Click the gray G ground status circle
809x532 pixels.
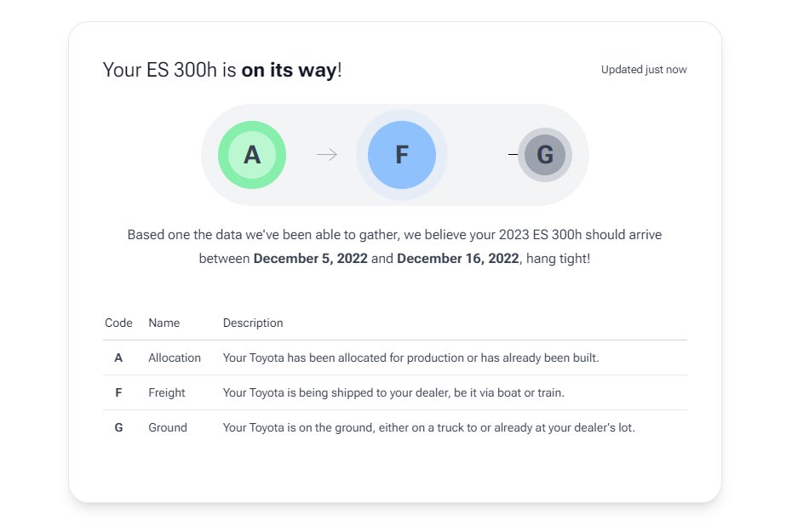click(x=545, y=155)
